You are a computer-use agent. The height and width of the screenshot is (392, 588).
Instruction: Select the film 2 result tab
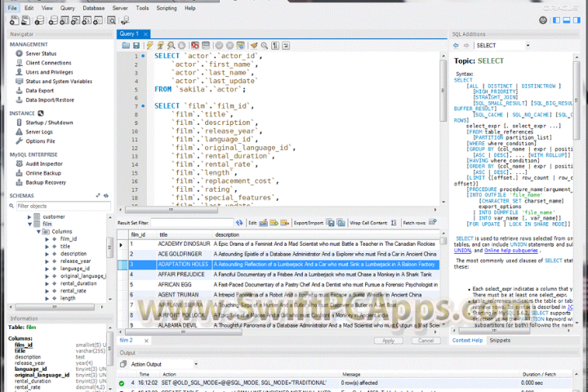[127, 341]
